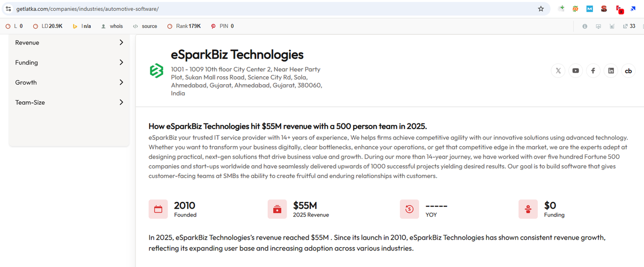The height and width of the screenshot is (267, 644).
Task: Click the eSparkBiz green logo
Action: (156, 71)
